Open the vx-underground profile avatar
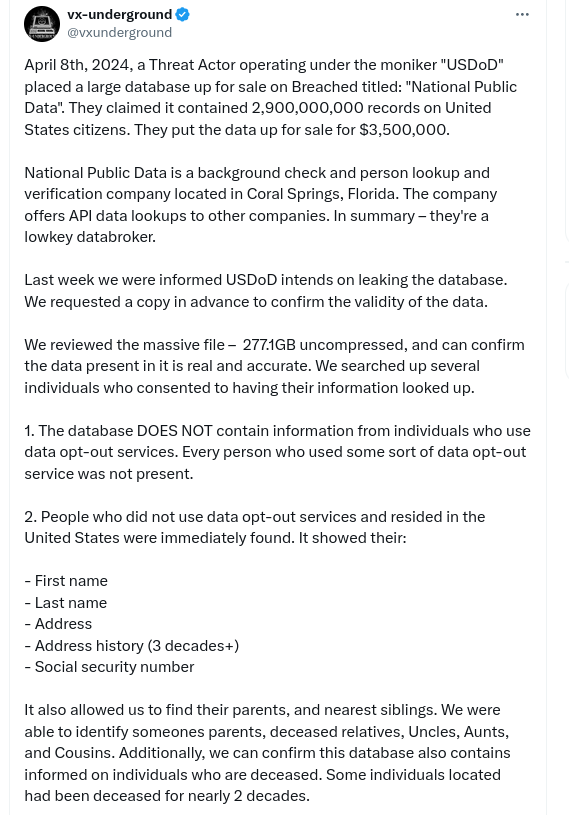This screenshot has width=569, height=815. click(42, 24)
